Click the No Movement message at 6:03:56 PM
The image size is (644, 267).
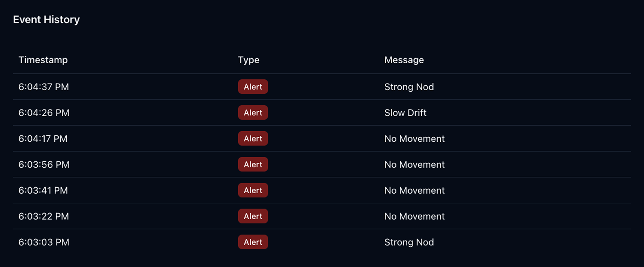point(414,164)
